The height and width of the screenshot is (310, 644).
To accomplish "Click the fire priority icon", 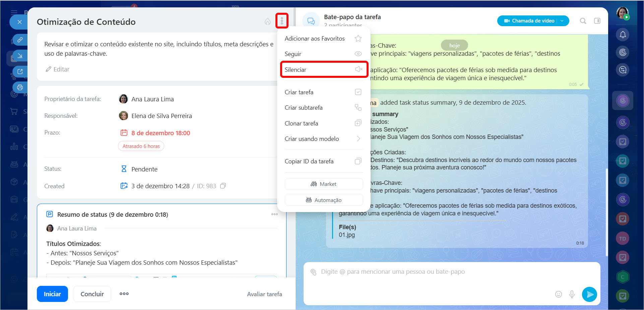I will (x=267, y=21).
